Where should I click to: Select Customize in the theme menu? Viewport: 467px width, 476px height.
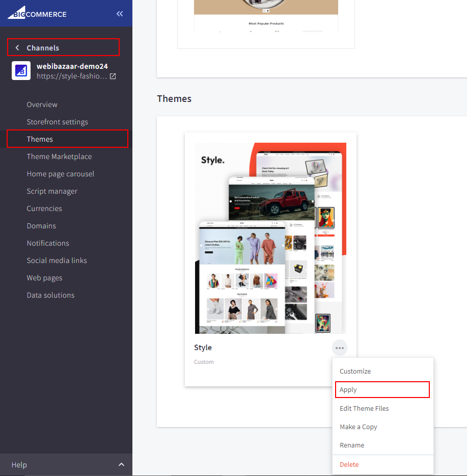pos(355,372)
